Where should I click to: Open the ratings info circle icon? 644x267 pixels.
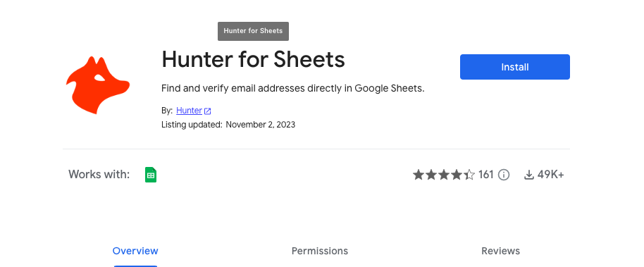point(504,175)
